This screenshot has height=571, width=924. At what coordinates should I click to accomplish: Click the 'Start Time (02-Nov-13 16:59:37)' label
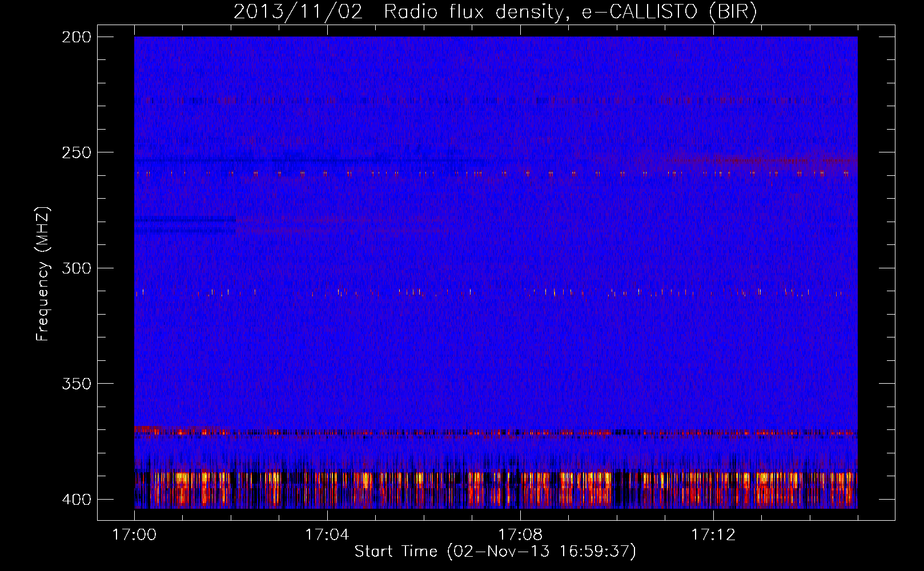495,552
